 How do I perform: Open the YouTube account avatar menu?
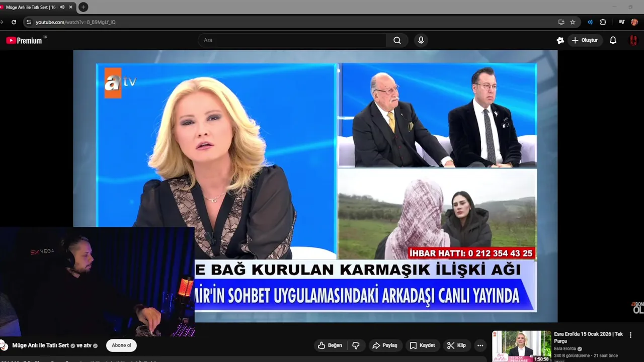point(633,40)
